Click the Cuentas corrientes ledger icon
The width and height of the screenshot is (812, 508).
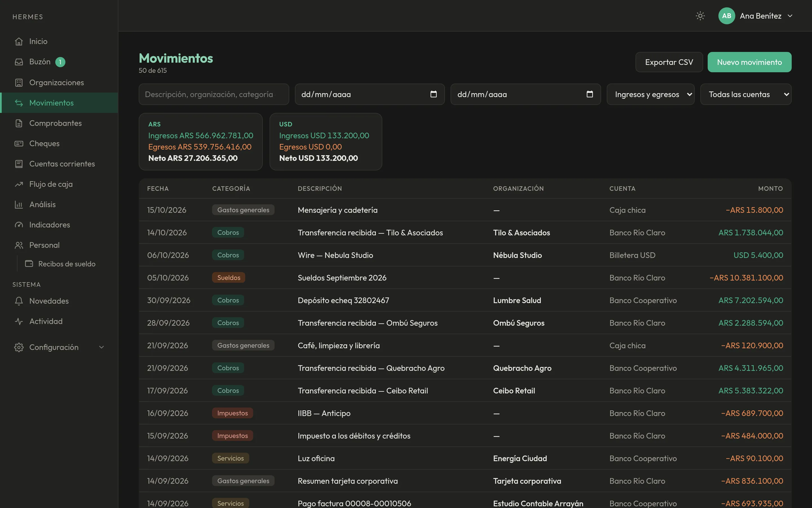pos(19,164)
